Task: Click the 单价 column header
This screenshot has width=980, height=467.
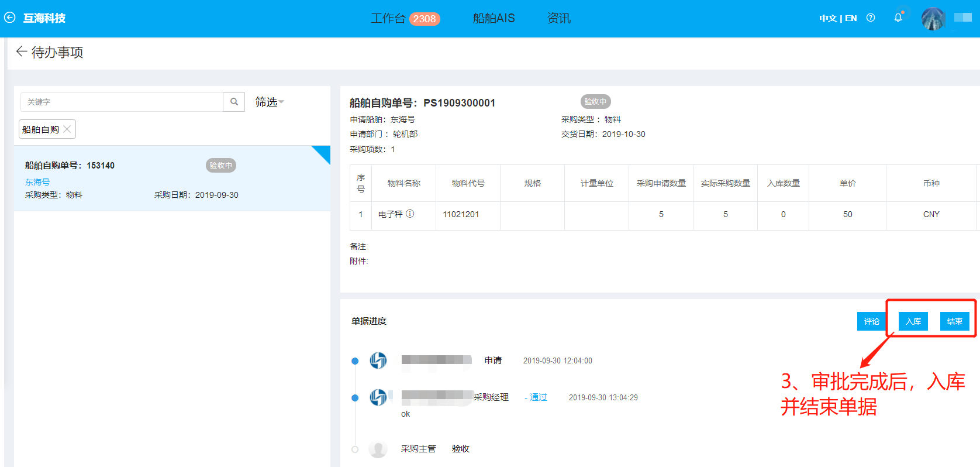Action: coord(848,183)
